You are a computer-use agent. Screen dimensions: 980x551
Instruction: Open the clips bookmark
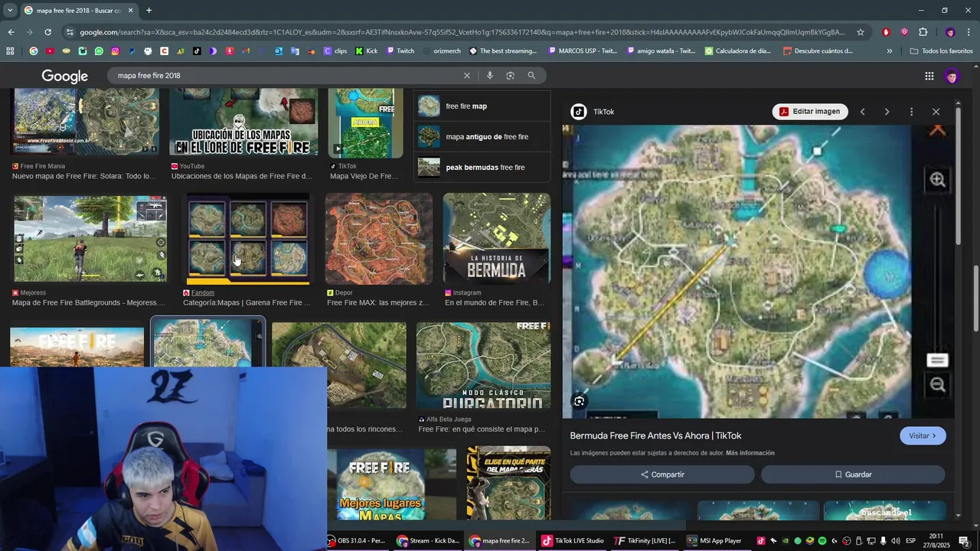click(x=335, y=51)
